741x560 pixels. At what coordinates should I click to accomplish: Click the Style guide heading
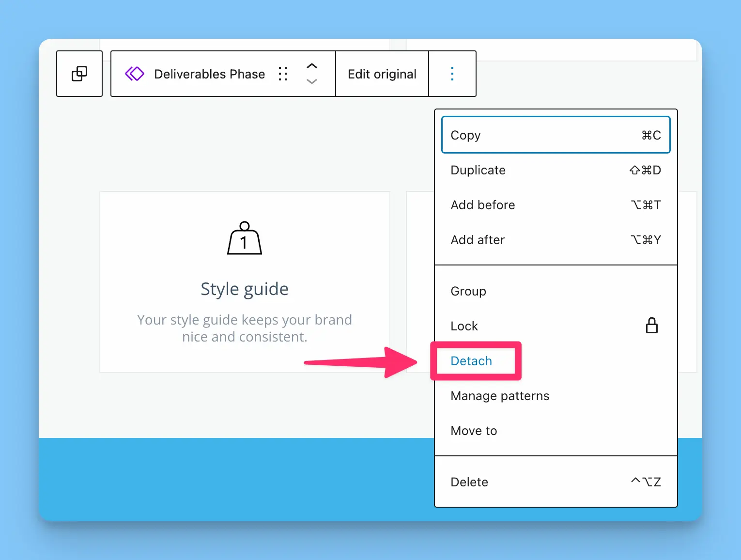245,289
